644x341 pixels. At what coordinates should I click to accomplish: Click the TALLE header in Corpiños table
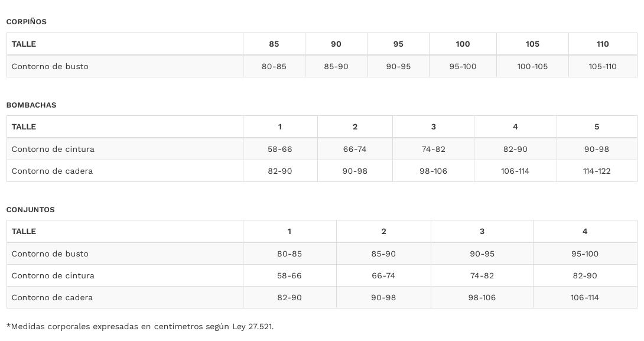(24, 44)
